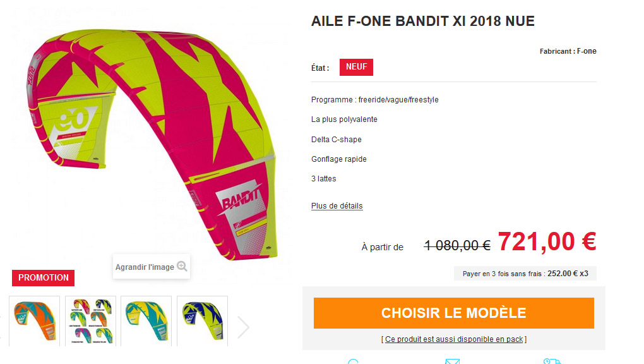Click the Agrandir l'image button
This screenshot has width=644, height=364.
pos(151,267)
